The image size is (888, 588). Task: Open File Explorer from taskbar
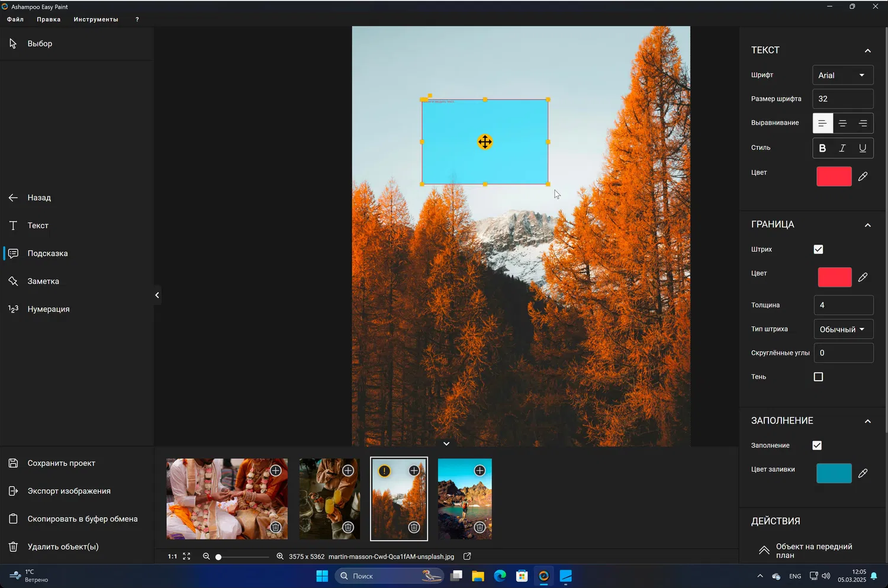coord(478,576)
